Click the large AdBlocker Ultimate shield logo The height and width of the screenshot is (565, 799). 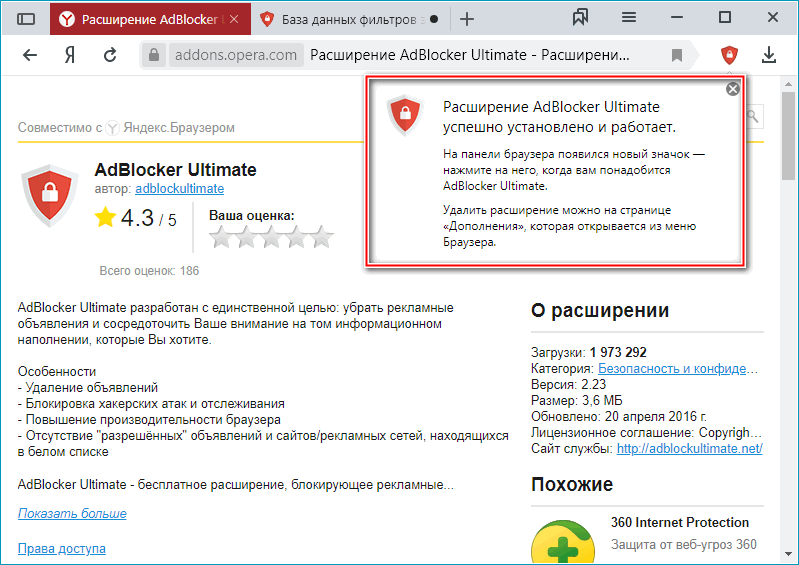[49, 195]
